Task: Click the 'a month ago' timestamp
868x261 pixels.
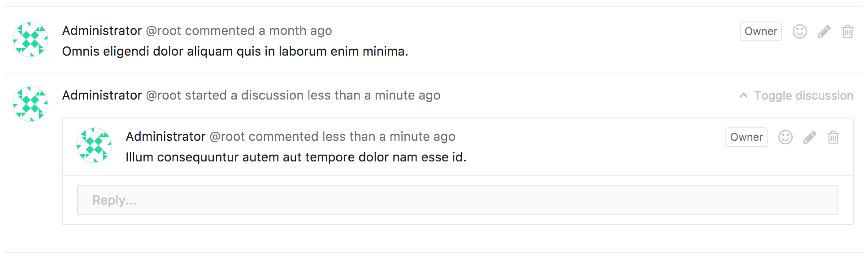Action: [295, 30]
